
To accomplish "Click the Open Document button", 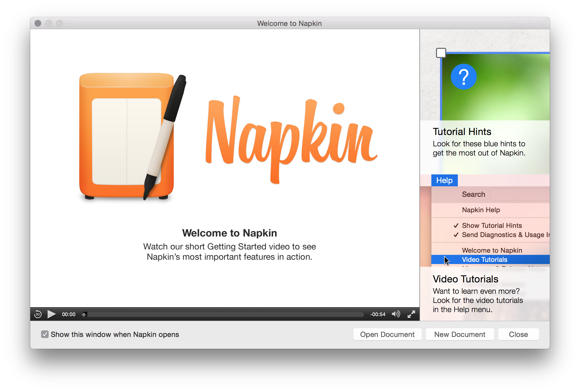I will click(387, 334).
